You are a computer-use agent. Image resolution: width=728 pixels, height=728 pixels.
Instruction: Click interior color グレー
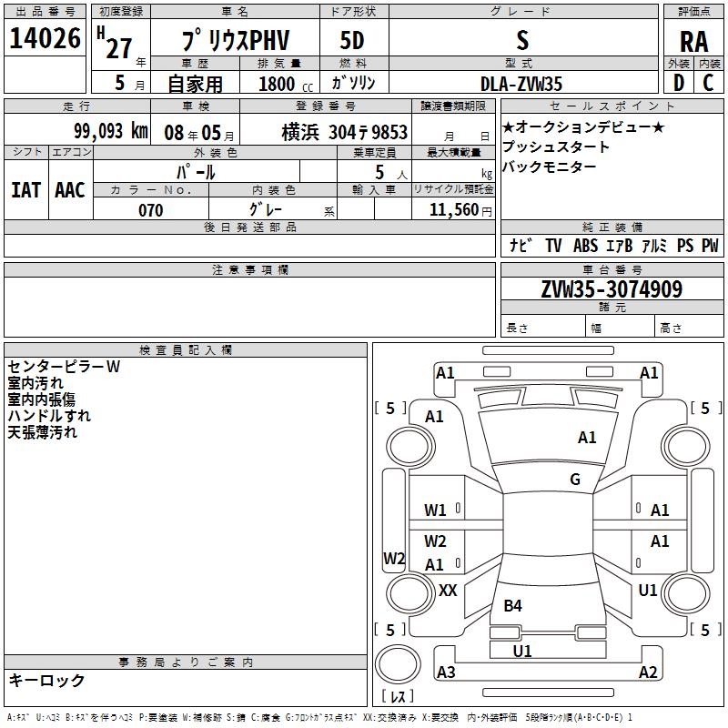[266, 209]
